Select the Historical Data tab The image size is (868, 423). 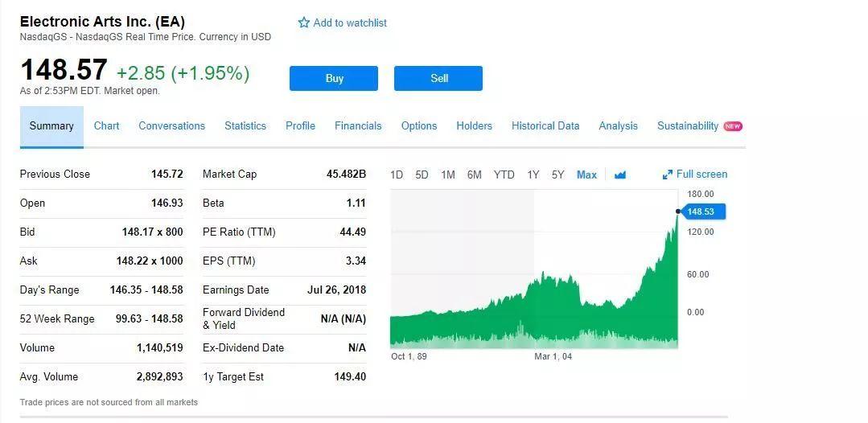coord(545,125)
